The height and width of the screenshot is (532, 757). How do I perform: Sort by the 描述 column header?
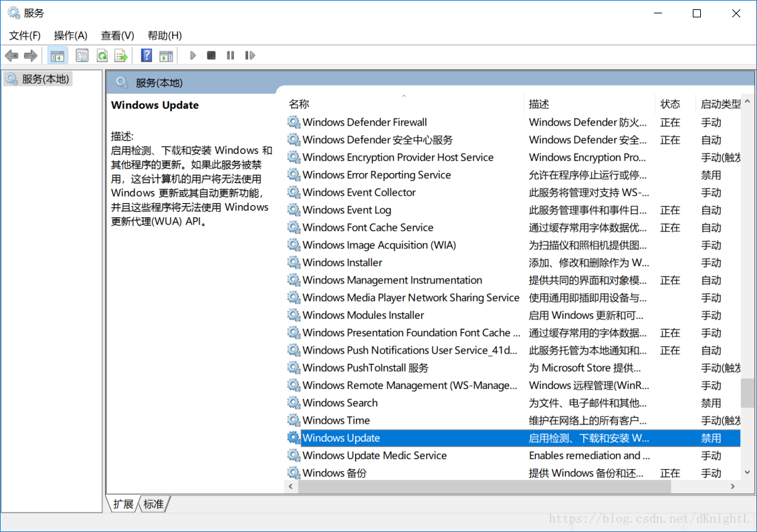tap(589, 104)
